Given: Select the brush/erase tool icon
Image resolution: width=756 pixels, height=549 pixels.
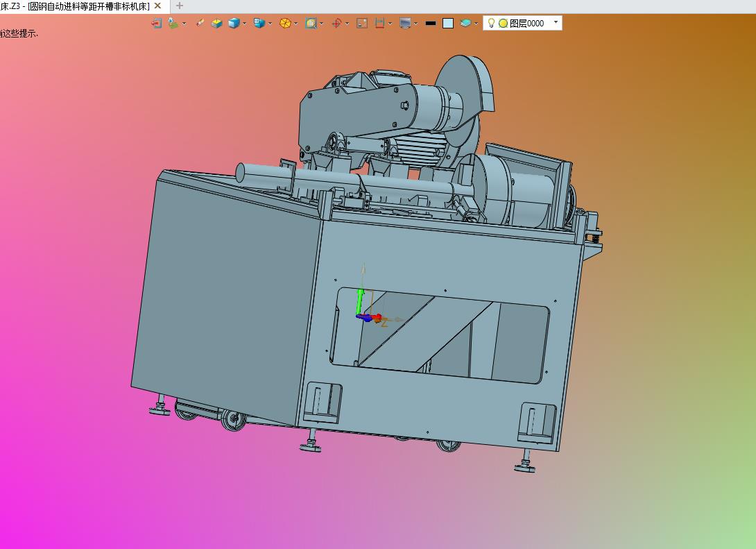Looking at the screenshot, I should 200,23.
